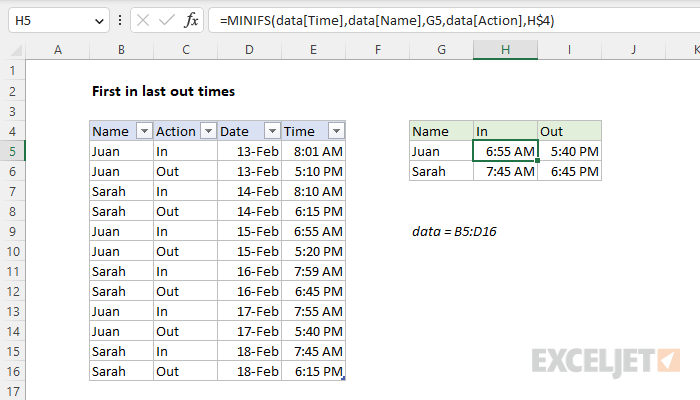The height and width of the screenshot is (400, 700).
Task: Select column H header
Action: click(505, 50)
